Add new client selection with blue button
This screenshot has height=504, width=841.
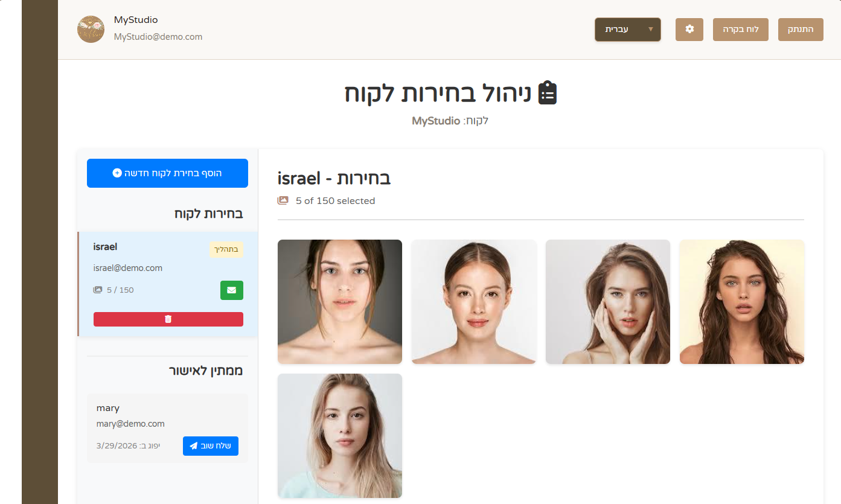coord(167,173)
